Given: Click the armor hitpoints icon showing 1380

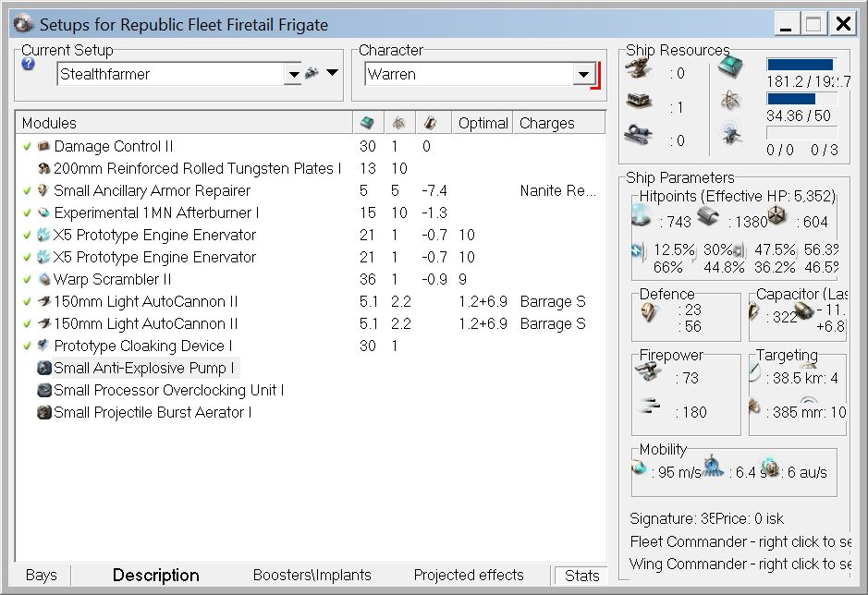Looking at the screenshot, I should pos(709,216).
